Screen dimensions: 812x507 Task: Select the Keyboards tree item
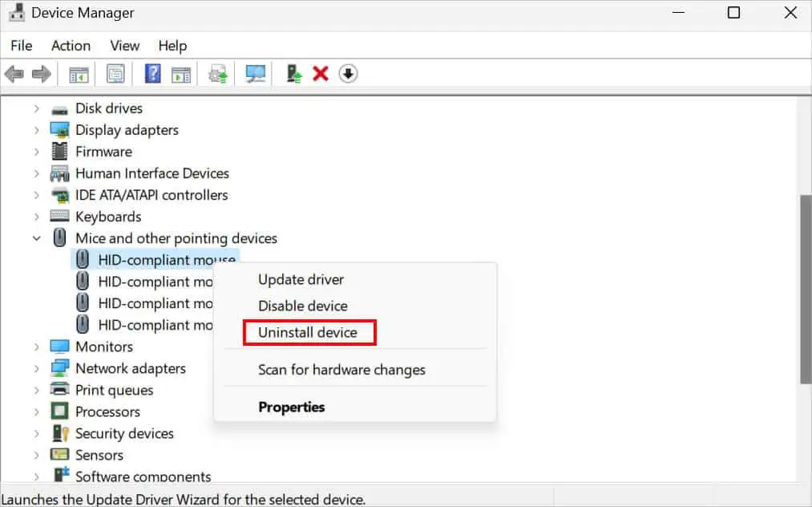[108, 217]
